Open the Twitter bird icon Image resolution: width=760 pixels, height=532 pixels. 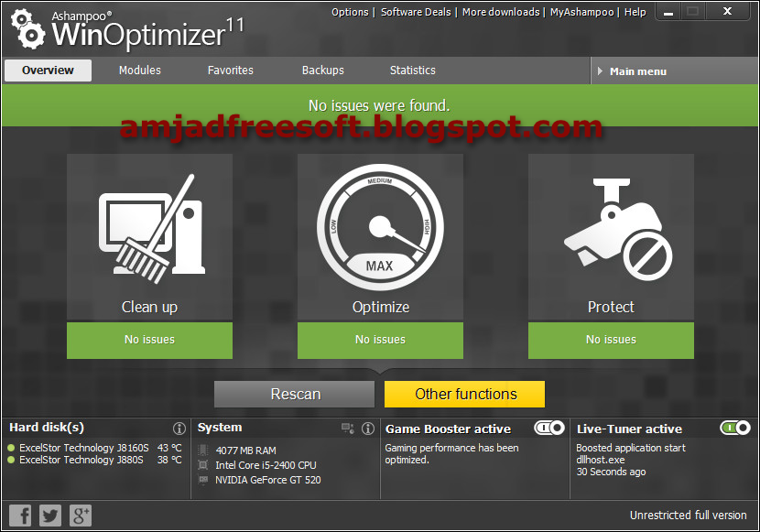(50, 515)
